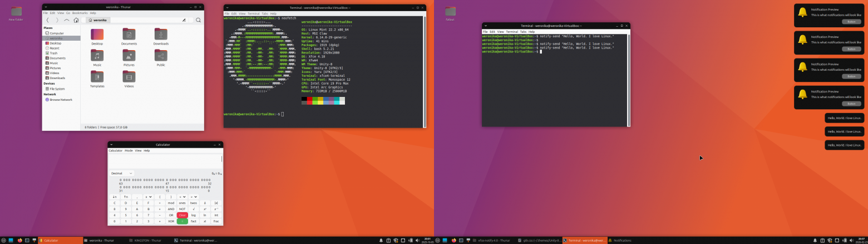This screenshot has width=868, height=244.
Task: Open the shift-left '<' dropdown in Calculator
Action: (182, 197)
